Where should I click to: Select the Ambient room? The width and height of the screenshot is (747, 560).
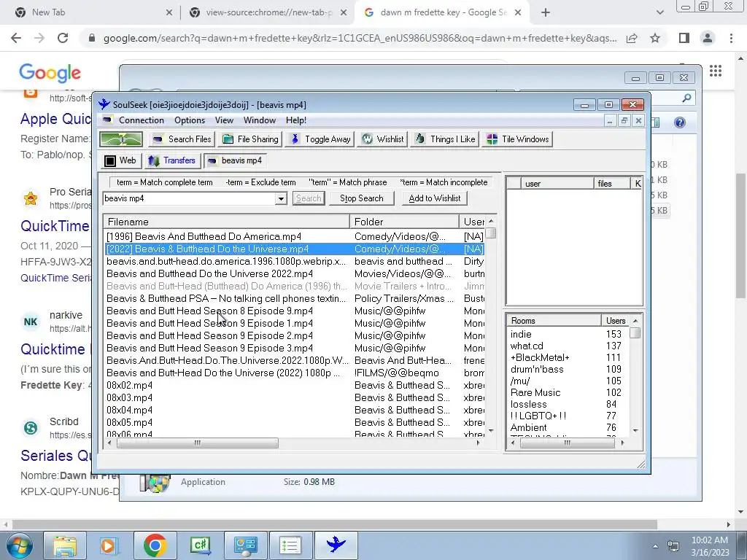click(567, 427)
